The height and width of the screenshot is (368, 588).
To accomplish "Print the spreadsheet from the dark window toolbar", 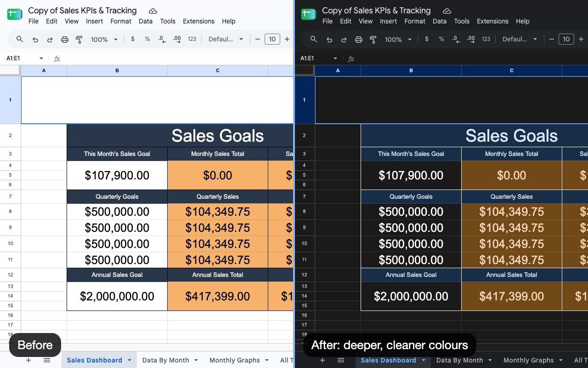I will (359, 40).
